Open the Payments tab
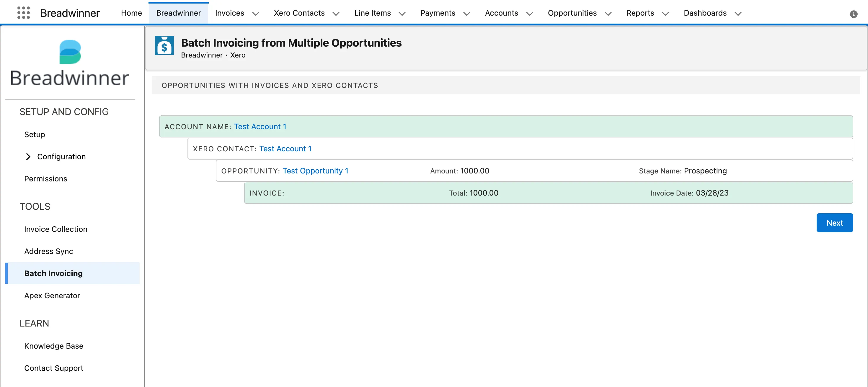868x387 pixels. 438,13
